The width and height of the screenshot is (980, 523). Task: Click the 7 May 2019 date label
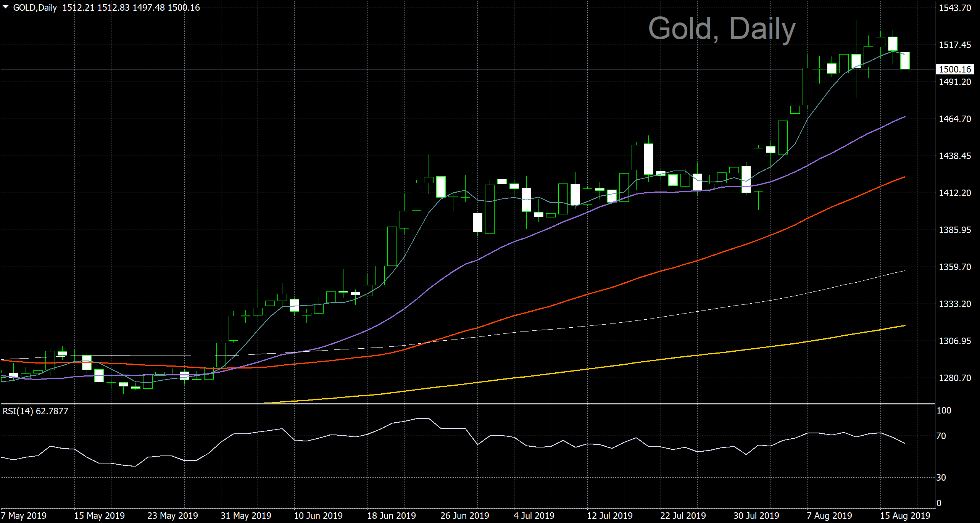[x=24, y=516]
